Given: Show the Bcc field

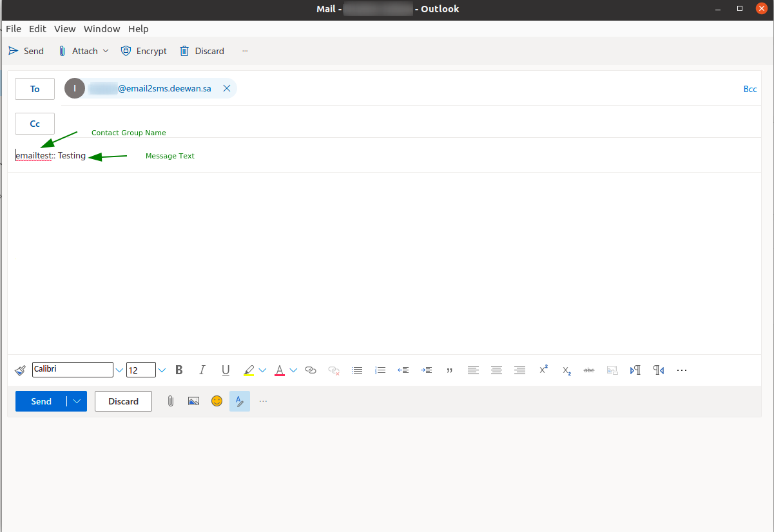Looking at the screenshot, I should 750,89.
